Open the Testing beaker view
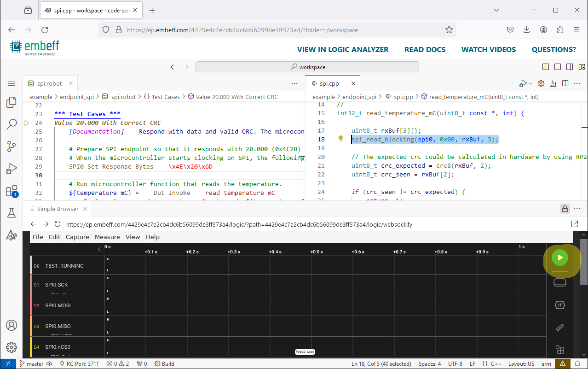Screen dimensions: 588x369 11,213
